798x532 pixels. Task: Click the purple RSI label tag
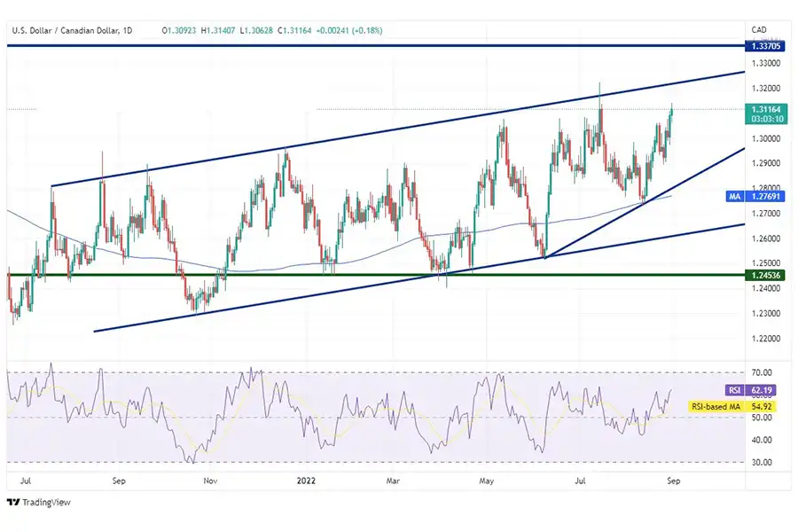click(x=734, y=390)
